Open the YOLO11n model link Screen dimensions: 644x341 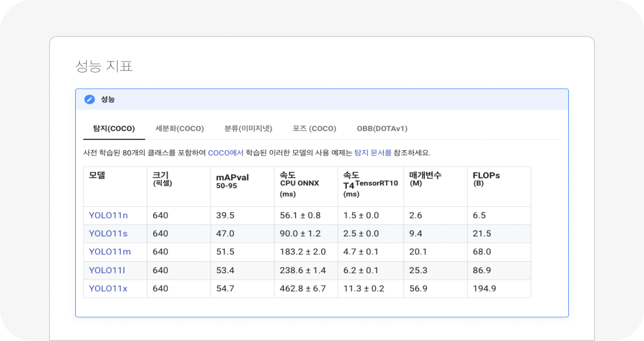click(x=108, y=215)
